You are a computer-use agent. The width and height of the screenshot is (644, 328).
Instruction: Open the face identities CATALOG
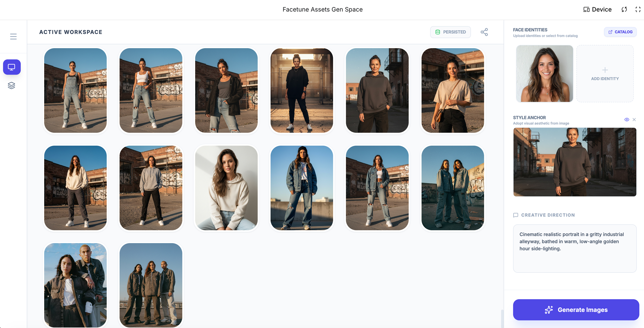point(620,32)
